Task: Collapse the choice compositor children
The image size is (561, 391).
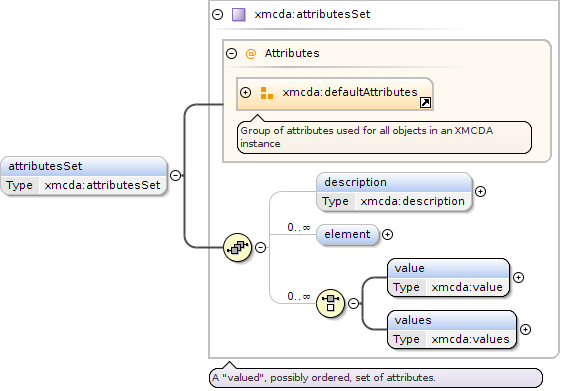Action: click(x=353, y=303)
